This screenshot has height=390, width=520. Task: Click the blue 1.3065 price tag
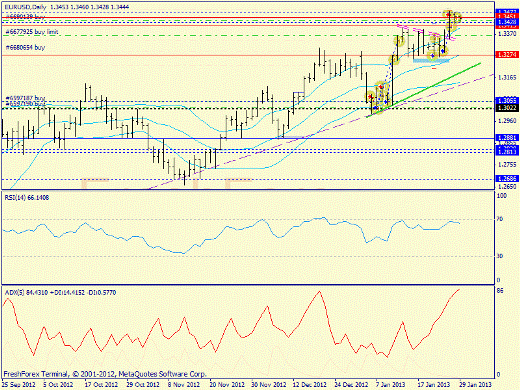(507, 100)
